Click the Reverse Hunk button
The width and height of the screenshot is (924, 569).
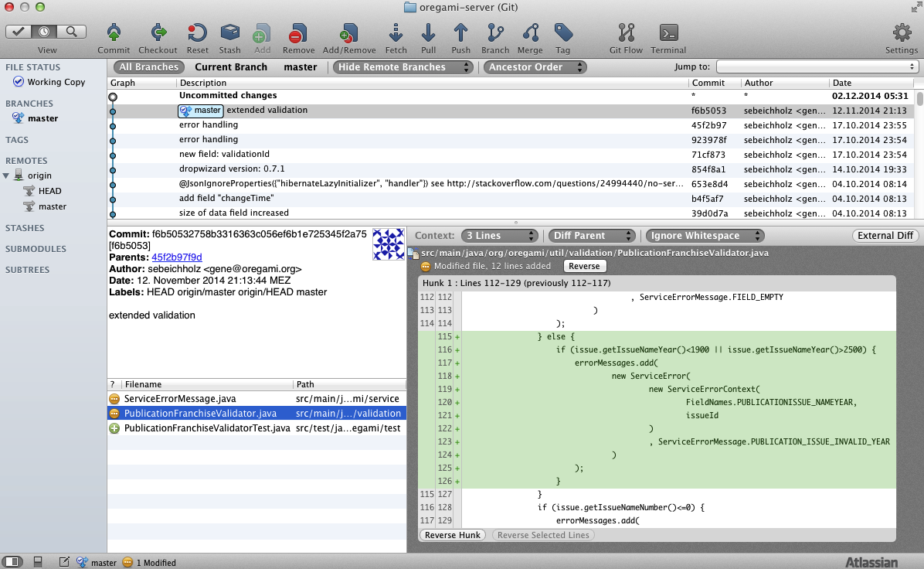[x=453, y=536]
